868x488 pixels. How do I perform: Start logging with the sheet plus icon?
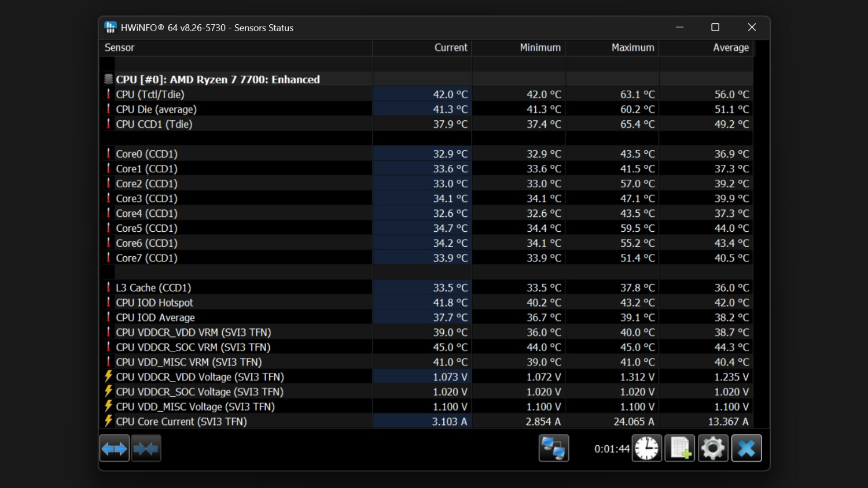click(680, 449)
